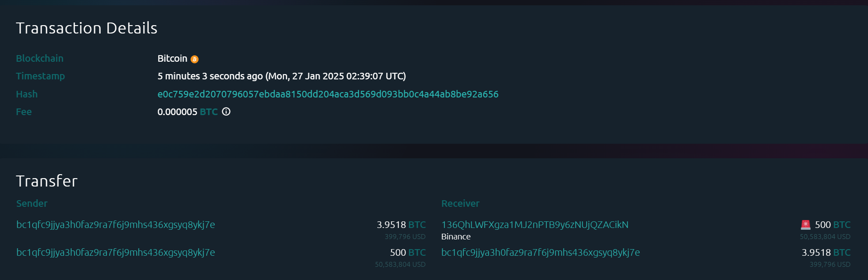Click the Transaction Details heading
868x280 pixels.
(87, 28)
